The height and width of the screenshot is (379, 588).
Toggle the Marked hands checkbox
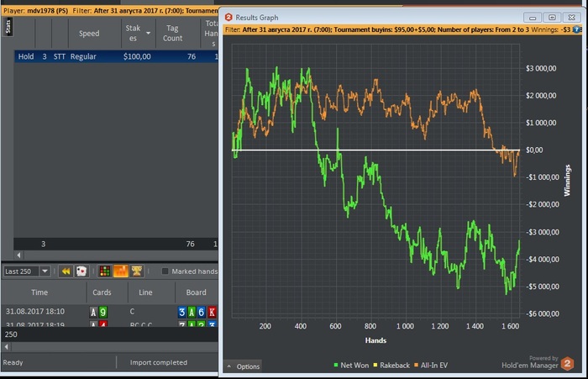165,271
